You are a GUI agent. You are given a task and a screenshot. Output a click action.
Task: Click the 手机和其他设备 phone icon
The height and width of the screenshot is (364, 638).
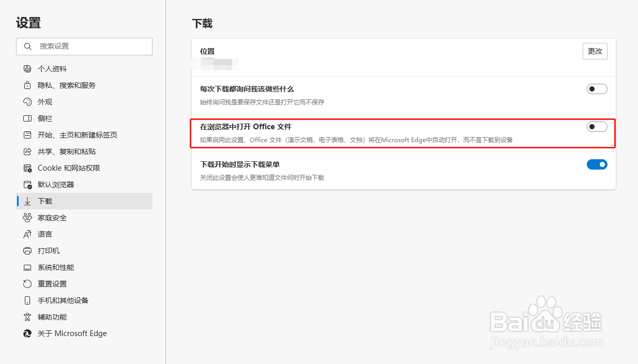point(27,300)
